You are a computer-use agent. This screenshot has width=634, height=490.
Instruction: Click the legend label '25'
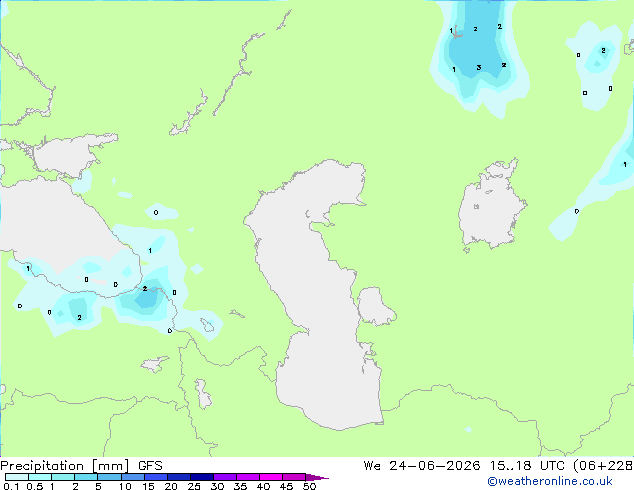pos(194,486)
